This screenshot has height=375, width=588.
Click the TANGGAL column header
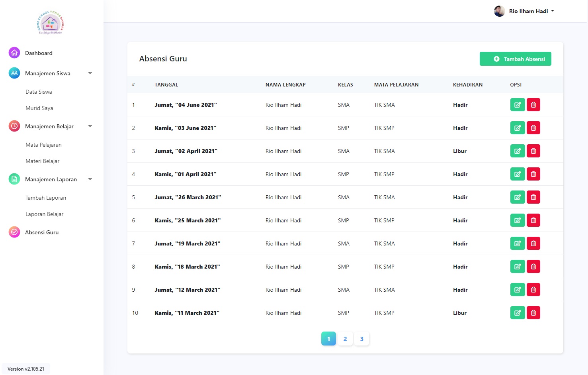(166, 85)
